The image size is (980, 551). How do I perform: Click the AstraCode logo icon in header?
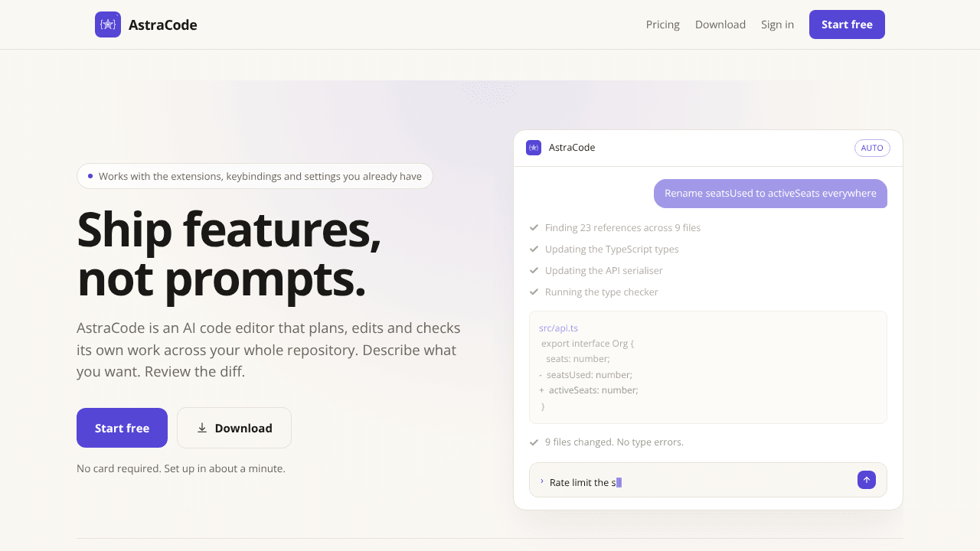click(x=108, y=24)
